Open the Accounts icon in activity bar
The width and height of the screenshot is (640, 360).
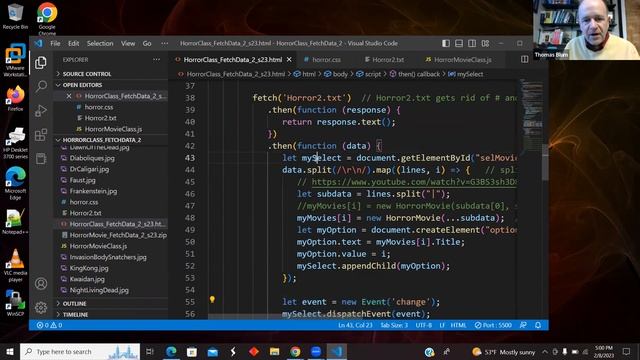41,283
